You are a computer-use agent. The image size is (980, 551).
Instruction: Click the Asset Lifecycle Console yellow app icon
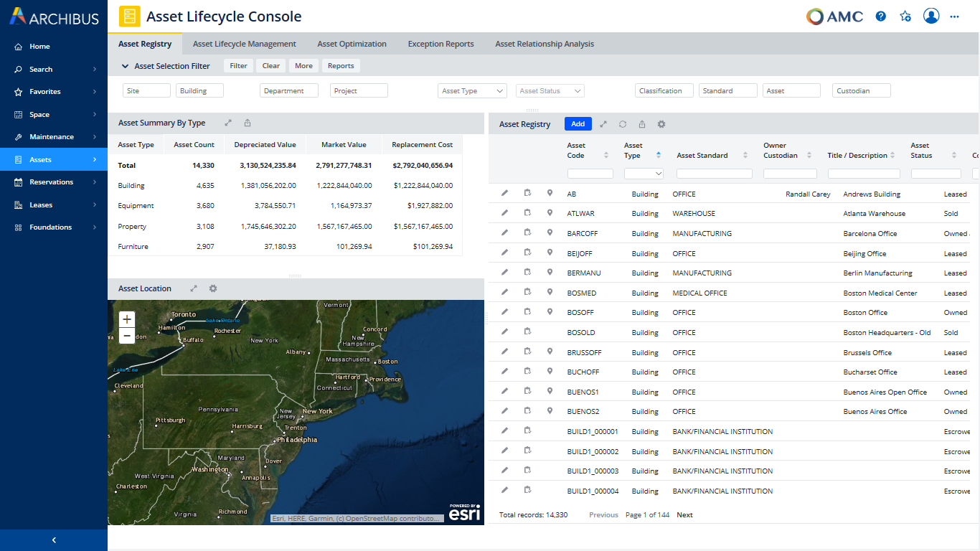point(130,16)
